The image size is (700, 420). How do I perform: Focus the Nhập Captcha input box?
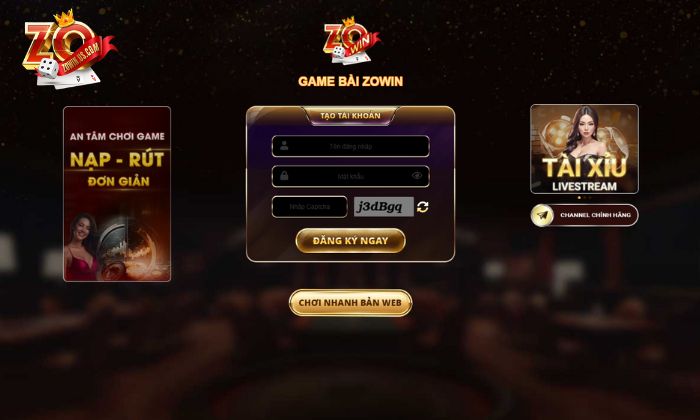coord(309,207)
